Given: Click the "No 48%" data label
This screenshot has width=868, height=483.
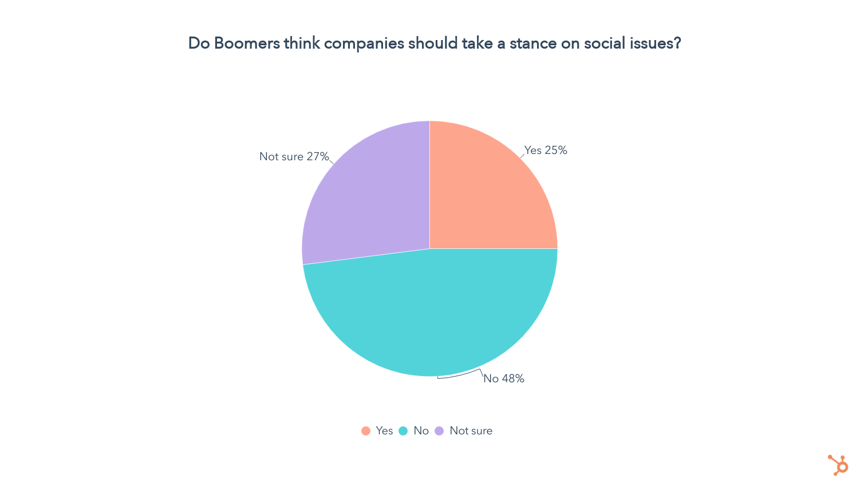Looking at the screenshot, I should click(504, 379).
